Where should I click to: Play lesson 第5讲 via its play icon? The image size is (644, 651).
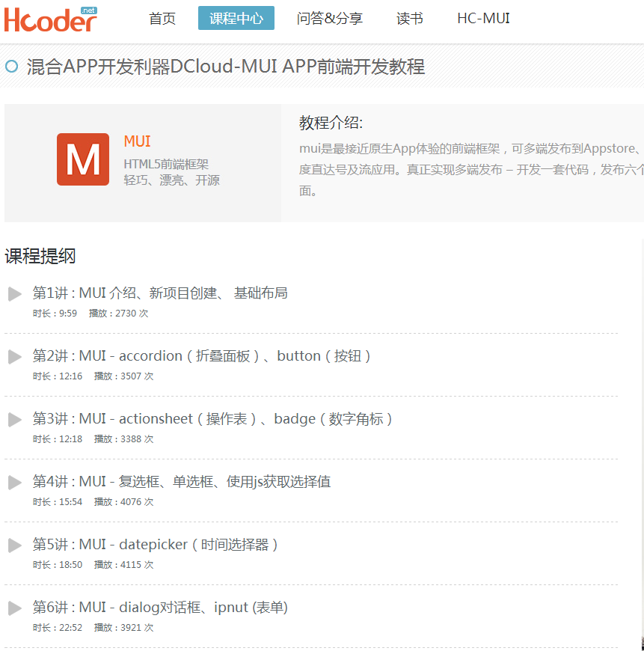click(x=14, y=545)
